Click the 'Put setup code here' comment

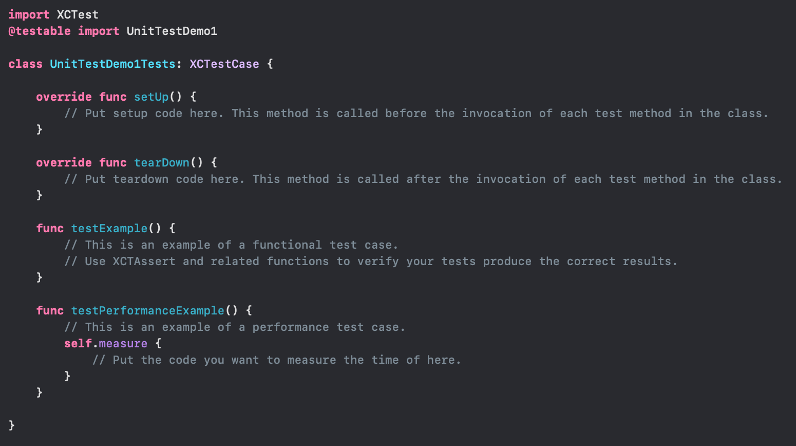click(x=416, y=114)
